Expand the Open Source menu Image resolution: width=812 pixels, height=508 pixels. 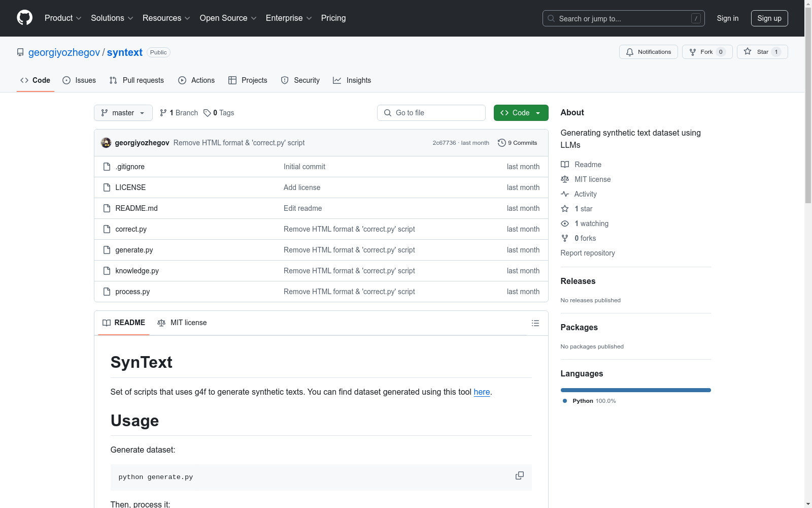[228, 18]
